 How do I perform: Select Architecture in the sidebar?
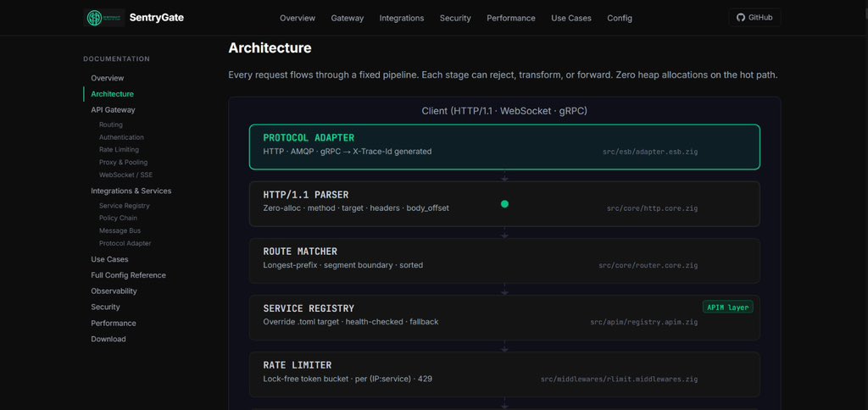tap(113, 94)
